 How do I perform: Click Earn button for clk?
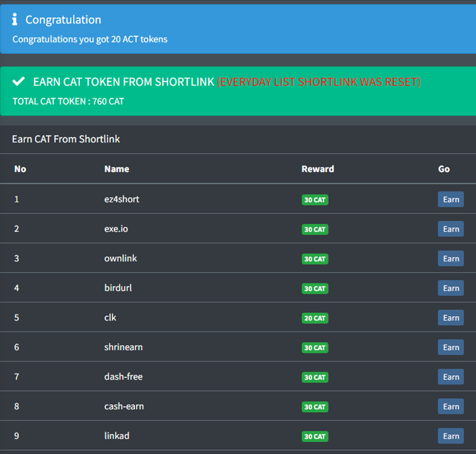click(x=451, y=317)
